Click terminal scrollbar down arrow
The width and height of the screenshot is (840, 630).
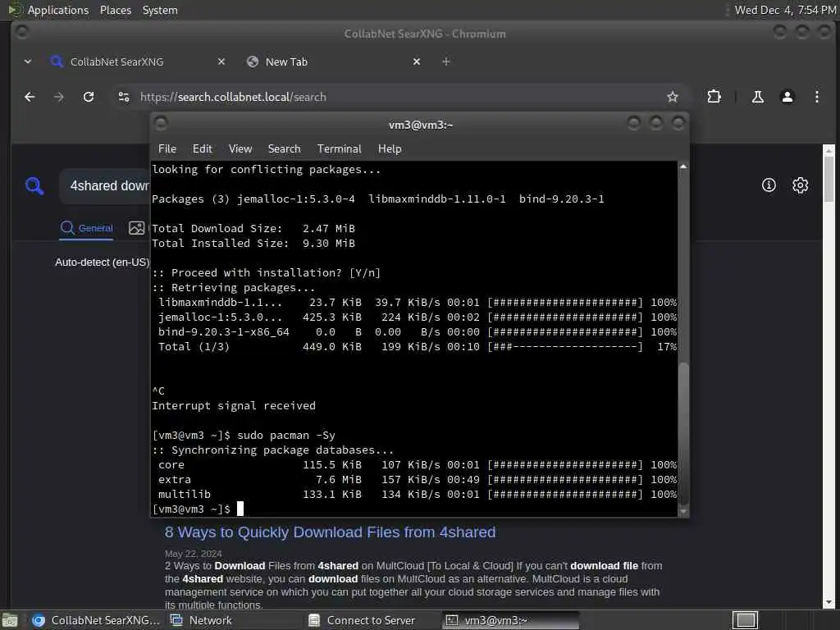[683, 512]
